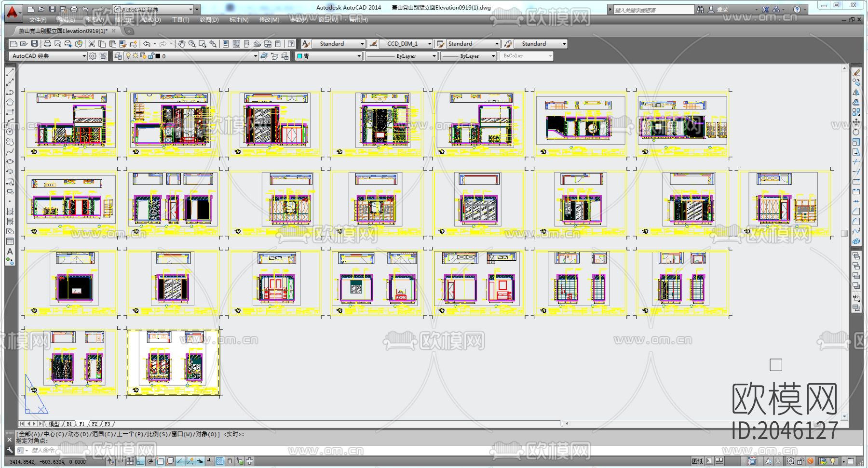Click the Undo arrow in standard toolbar
868x468 pixels.
(x=147, y=44)
